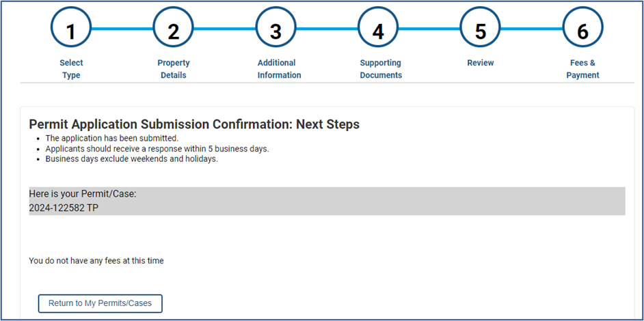Open the Select Type step label
Image resolution: width=644 pixels, height=321 pixels.
(71, 69)
